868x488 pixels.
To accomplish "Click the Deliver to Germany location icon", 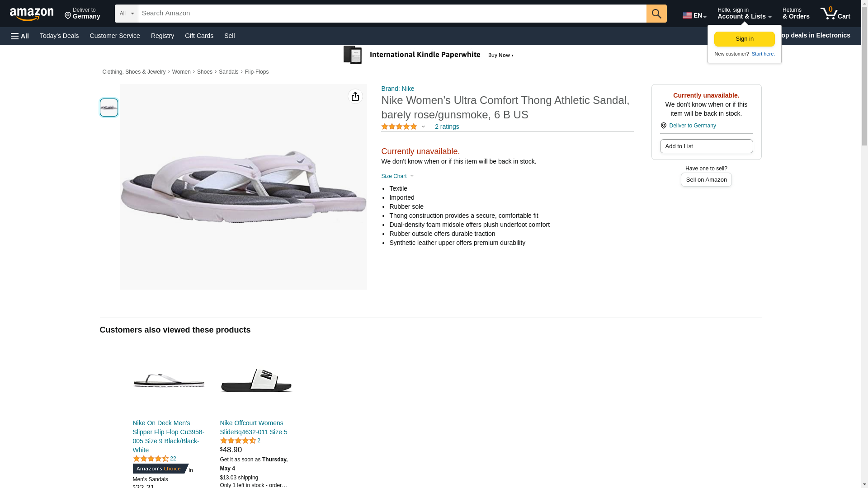I will pos(663,126).
